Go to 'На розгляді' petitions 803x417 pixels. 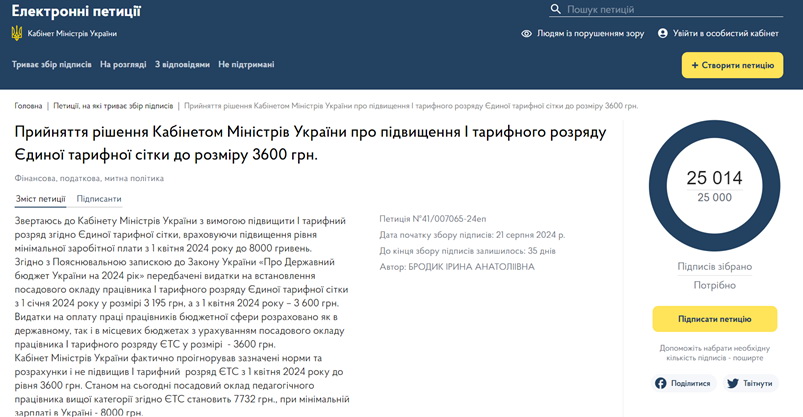pyautogui.click(x=122, y=65)
